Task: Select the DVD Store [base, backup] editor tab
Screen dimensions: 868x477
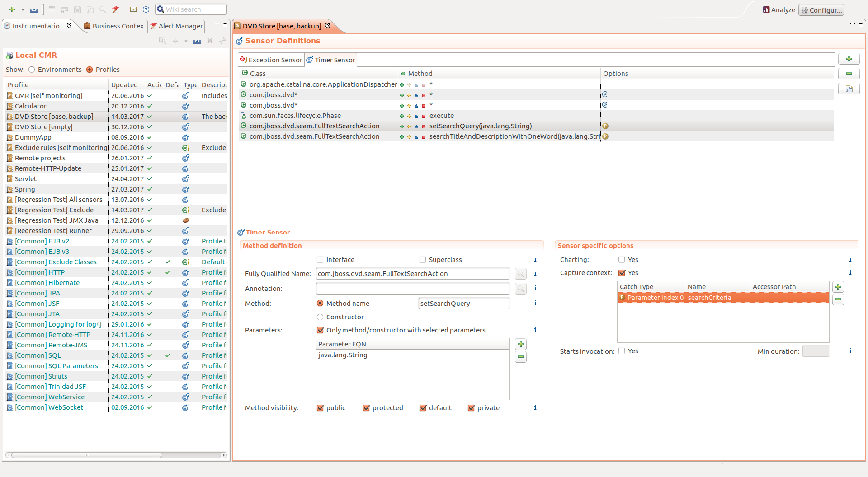Action: (282, 26)
